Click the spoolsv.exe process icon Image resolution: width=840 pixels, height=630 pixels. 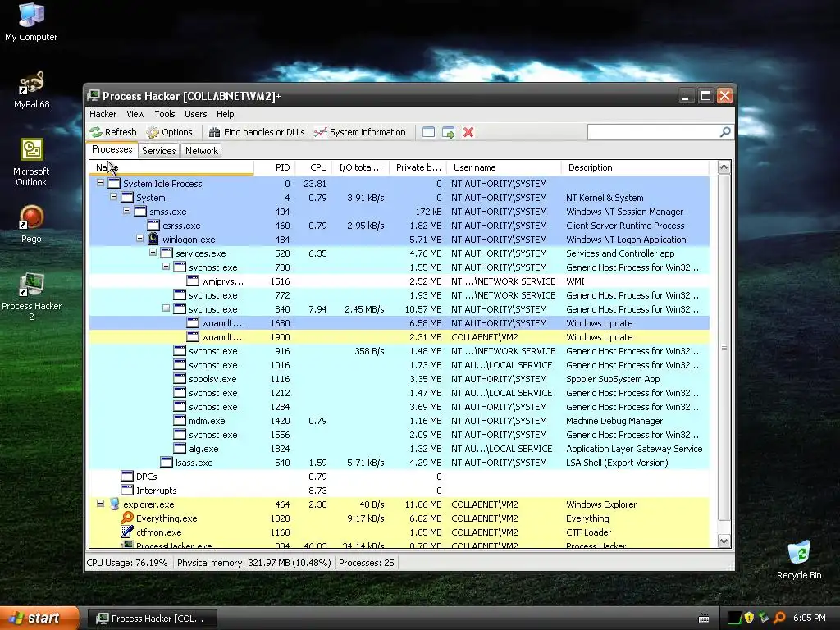(x=180, y=379)
